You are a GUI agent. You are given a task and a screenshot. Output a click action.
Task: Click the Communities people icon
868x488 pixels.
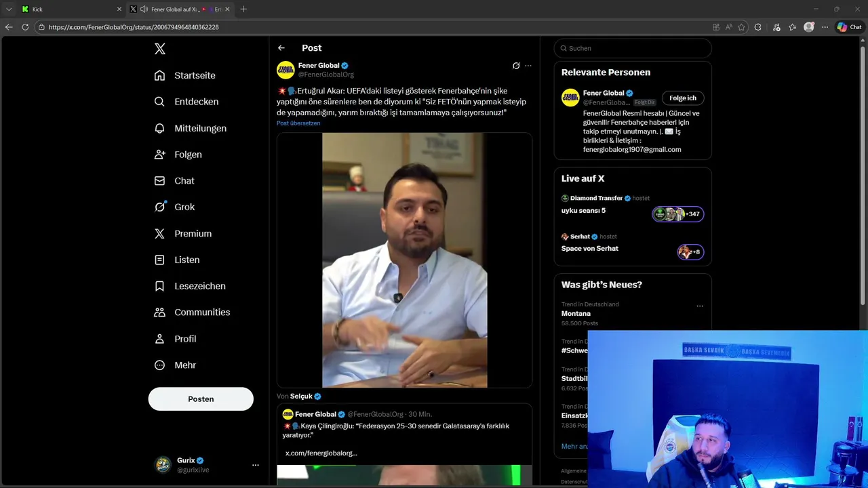(159, 312)
